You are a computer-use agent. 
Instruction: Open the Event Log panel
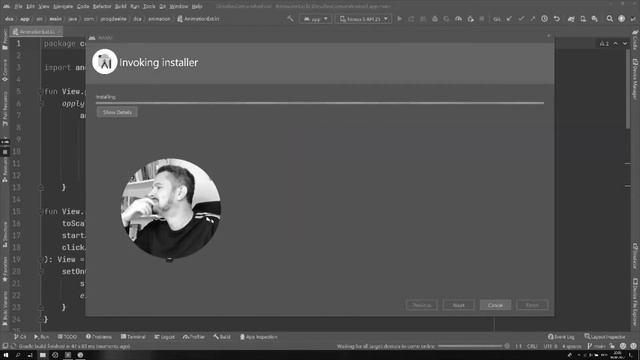561,337
